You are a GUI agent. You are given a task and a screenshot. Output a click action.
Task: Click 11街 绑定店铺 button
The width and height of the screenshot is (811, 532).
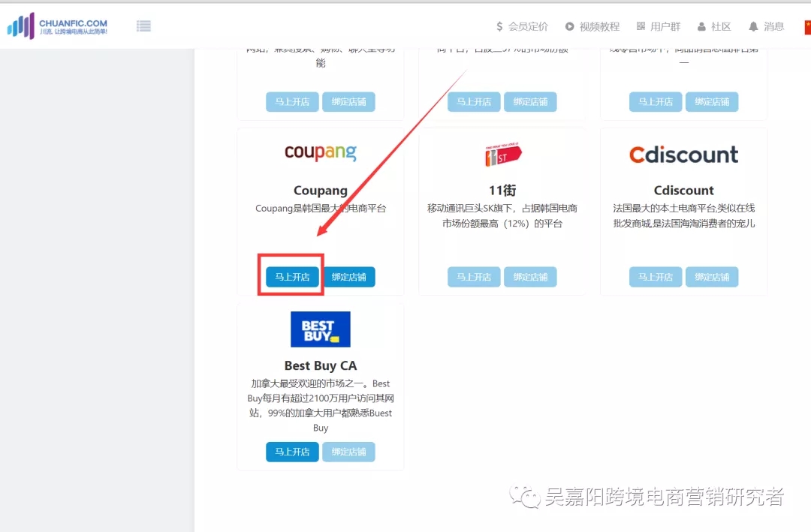click(530, 277)
